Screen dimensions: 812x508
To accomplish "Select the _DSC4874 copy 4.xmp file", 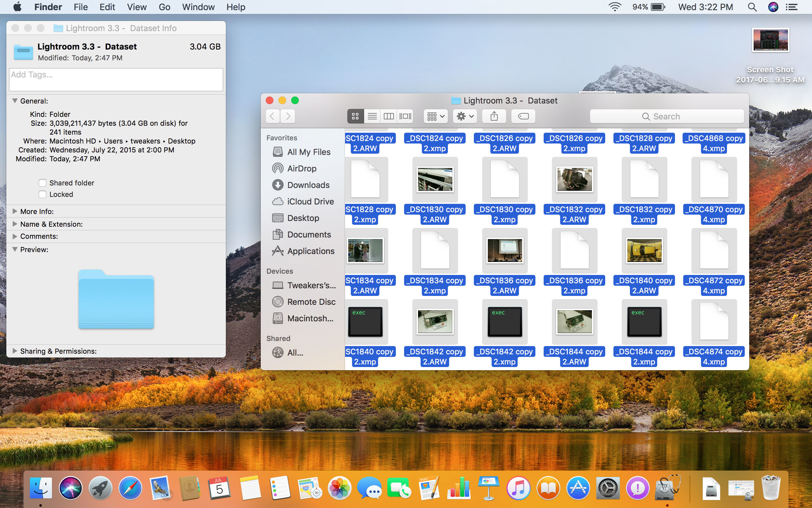I will pyautogui.click(x=714, y=322).
